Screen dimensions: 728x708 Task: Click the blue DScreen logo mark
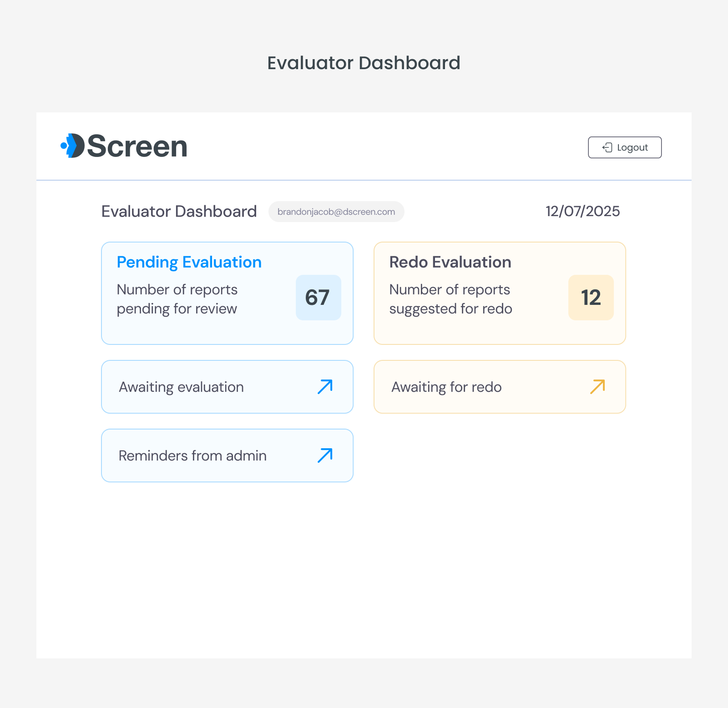point(73,146)
